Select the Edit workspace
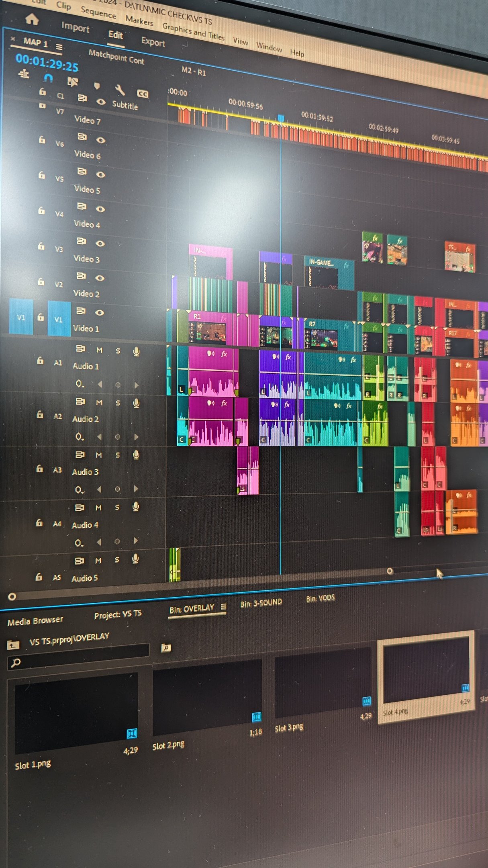The height and width of the screenshot is (868, 488). [115, 35]
